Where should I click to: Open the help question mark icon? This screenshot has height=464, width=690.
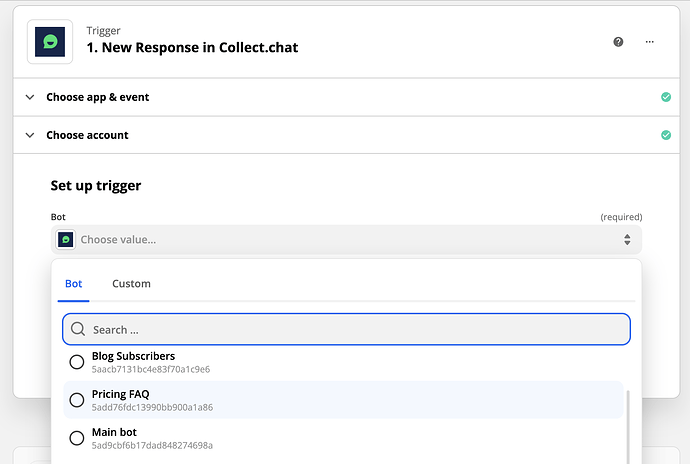pos(618,42)
